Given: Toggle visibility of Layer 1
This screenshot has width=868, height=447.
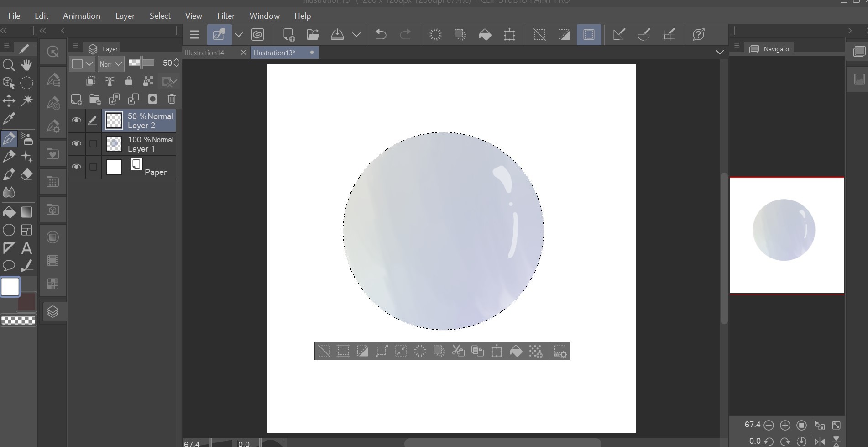Looking at the screenshot, I should click(76, 144).
